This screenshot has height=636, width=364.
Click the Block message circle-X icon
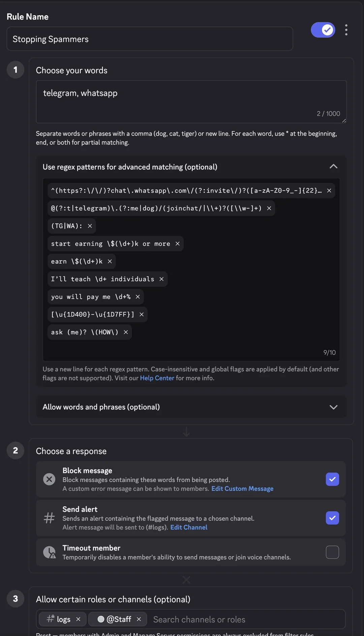tap(49, 479)
